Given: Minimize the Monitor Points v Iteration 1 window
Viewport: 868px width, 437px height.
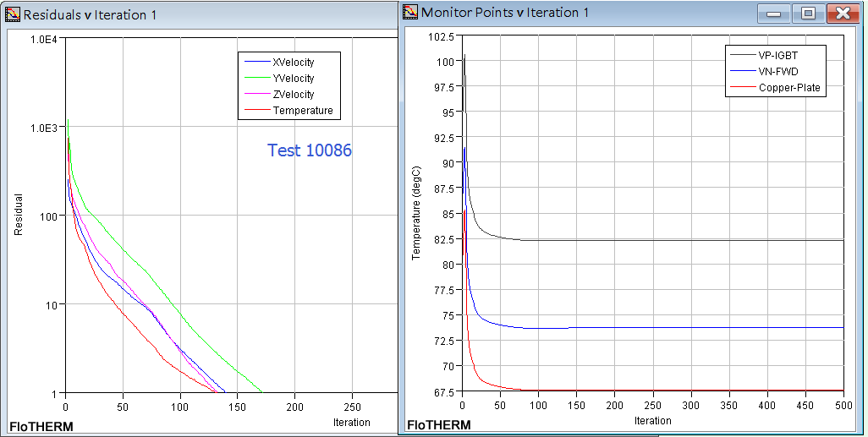Looking at the screenshot, I should point(773,14).
